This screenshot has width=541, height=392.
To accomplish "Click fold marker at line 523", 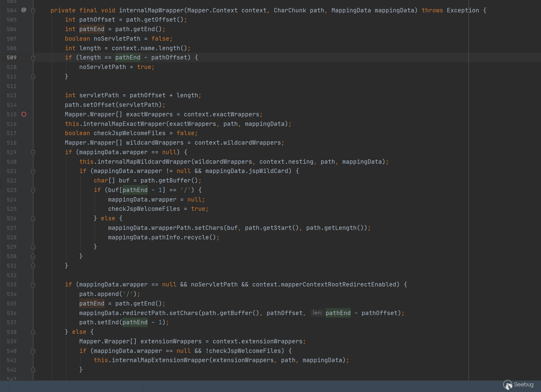I will coord(33,190).
